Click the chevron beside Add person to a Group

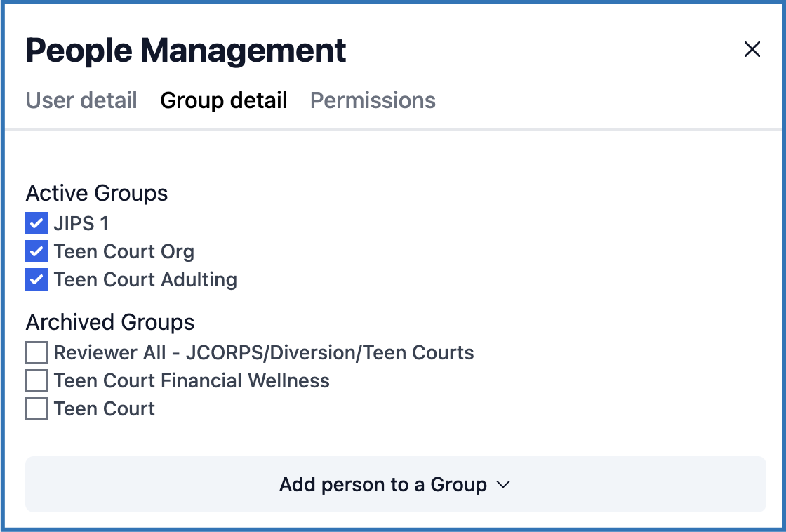click(x=502, y=484)
